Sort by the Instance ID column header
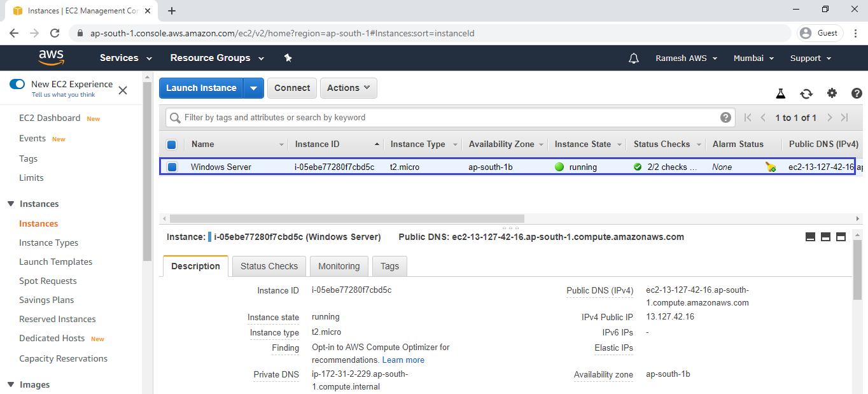Viewport: 868px width, 394px height. click(336, 144)
